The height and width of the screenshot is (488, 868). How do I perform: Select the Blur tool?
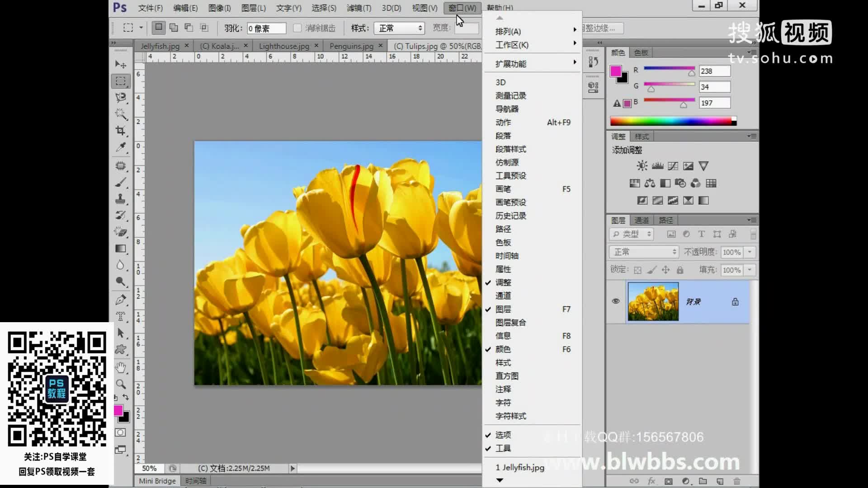tap(120, 265)
